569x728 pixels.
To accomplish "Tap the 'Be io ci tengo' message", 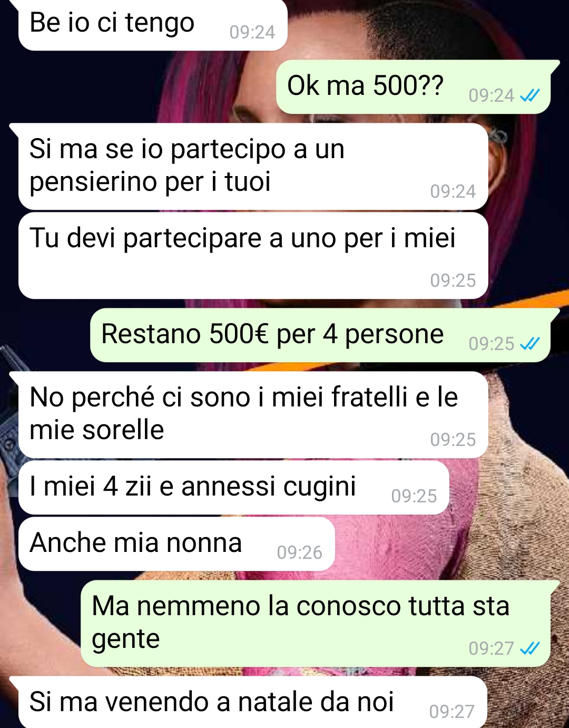I will click(153, 24).
